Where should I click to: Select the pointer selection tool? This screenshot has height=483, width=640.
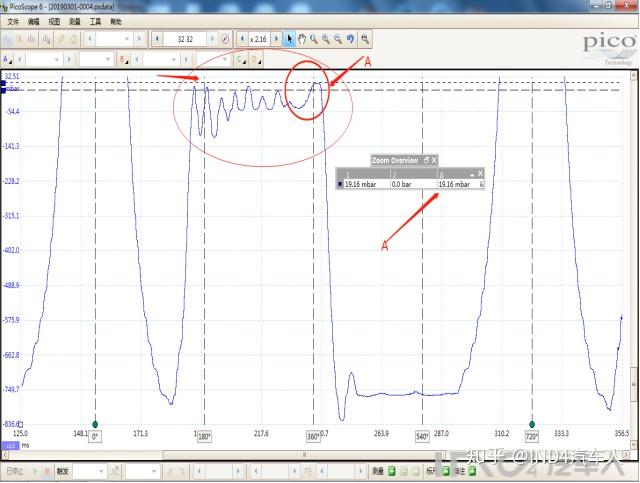[x=289, y=39]
